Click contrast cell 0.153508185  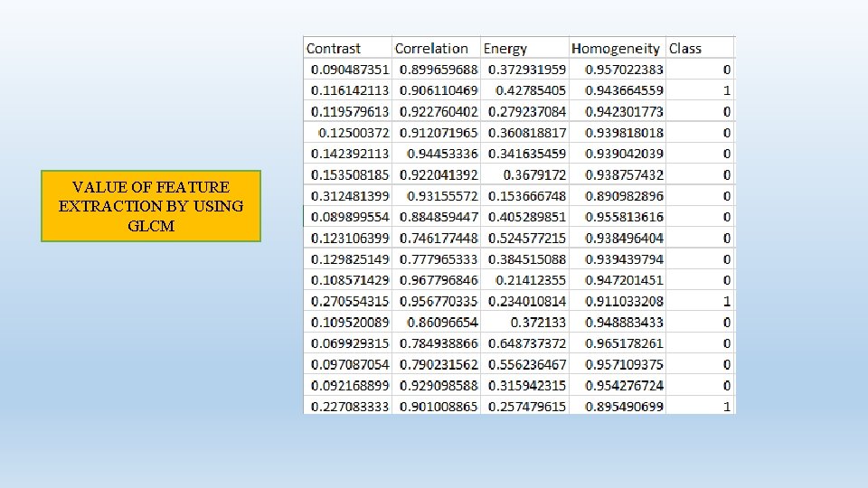pyautogui.click(x=347, y=174)
